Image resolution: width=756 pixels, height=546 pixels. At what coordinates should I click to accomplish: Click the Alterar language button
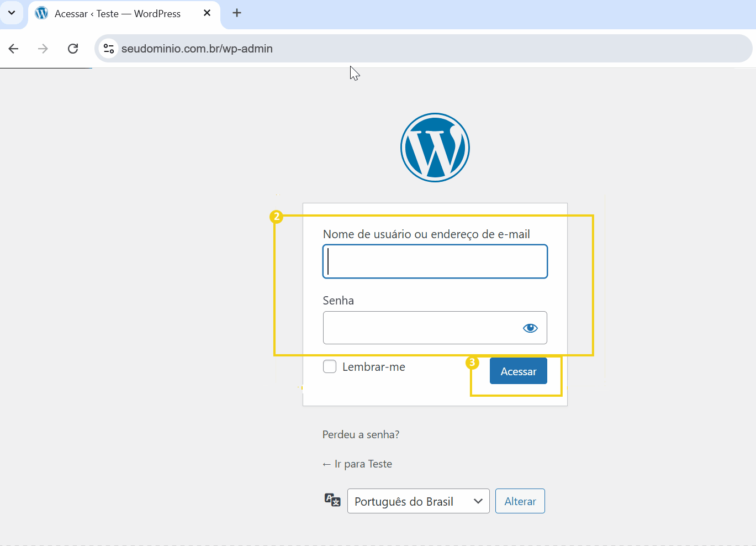[x=520, y=501]
